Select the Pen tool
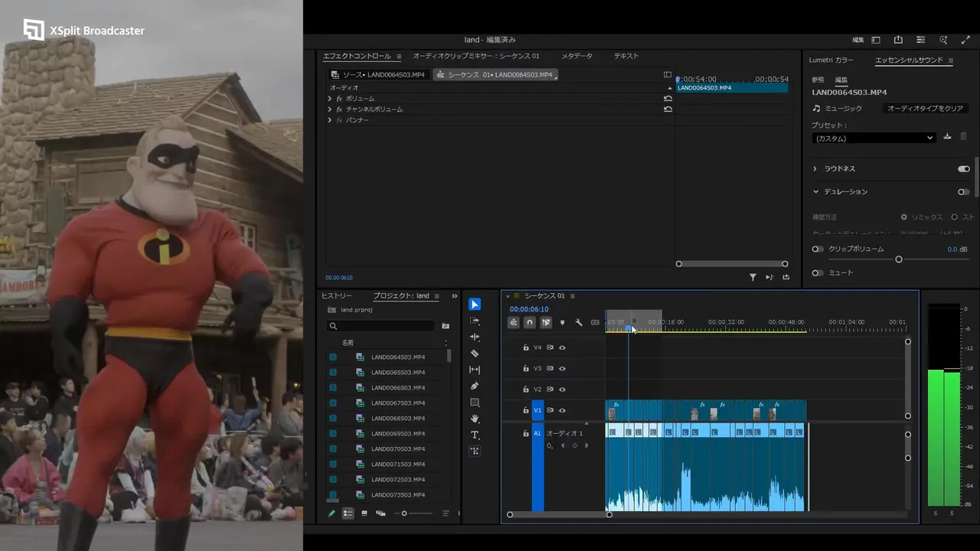 (x=475, y=386)
